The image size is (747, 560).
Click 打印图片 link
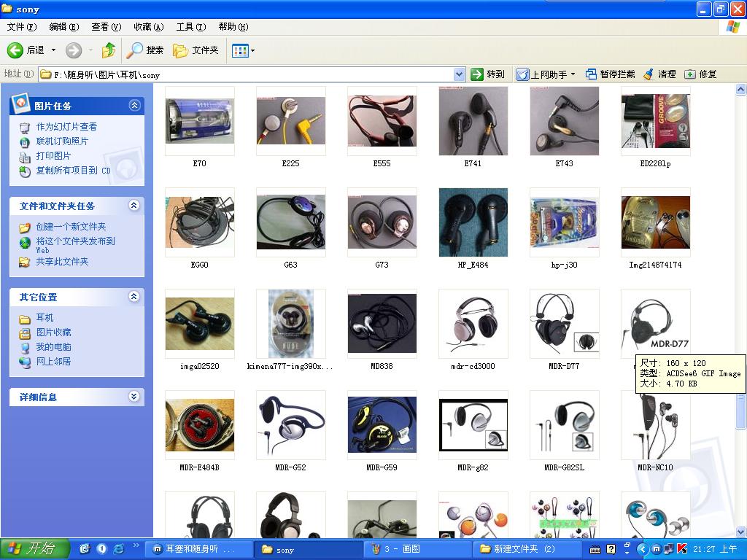coord(53,156)
